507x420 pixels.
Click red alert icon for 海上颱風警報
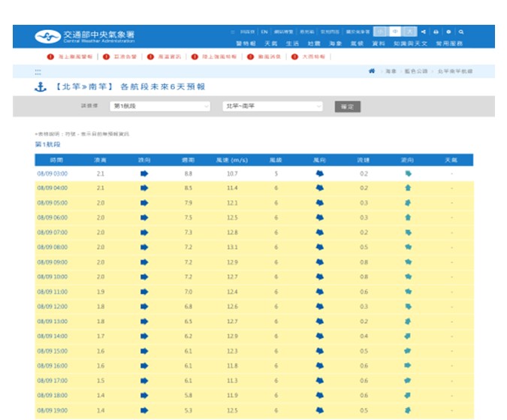[x=50, y=56]
